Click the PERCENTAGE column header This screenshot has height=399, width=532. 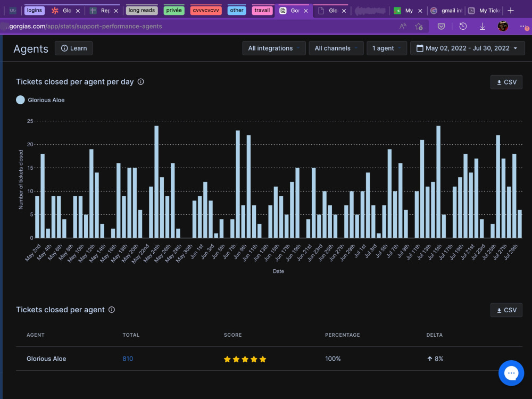pos(342,335)
